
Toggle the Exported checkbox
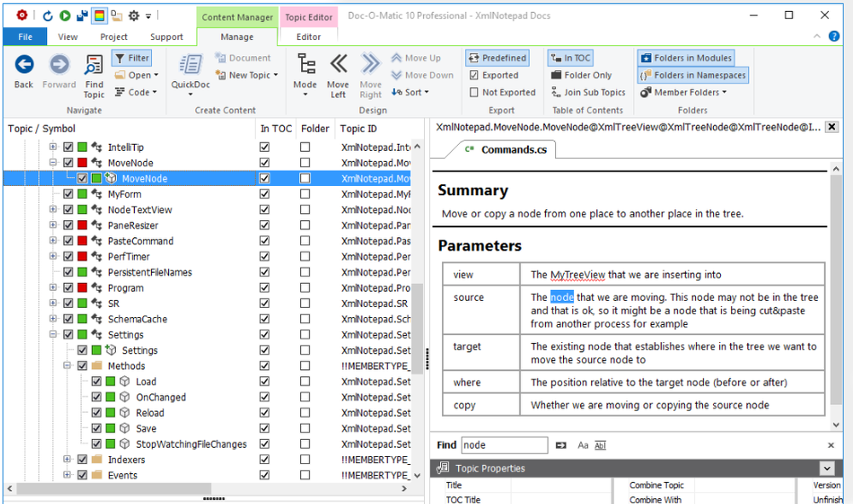coord(473,75)
